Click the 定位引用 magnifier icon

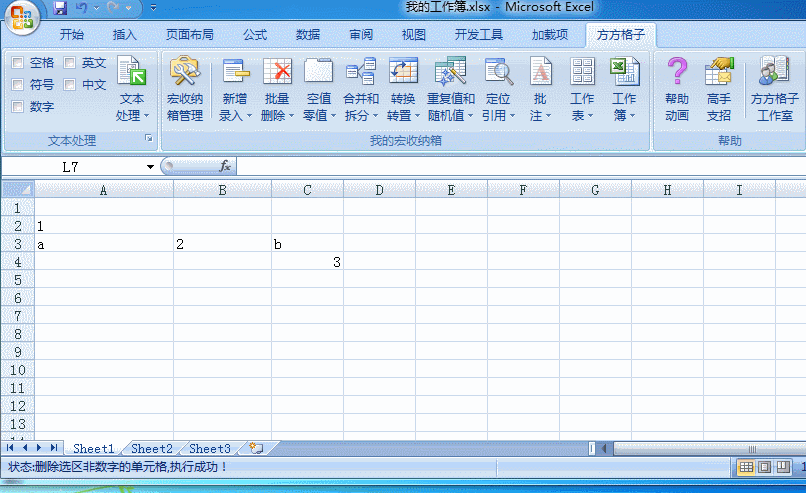tap(497, 73)
